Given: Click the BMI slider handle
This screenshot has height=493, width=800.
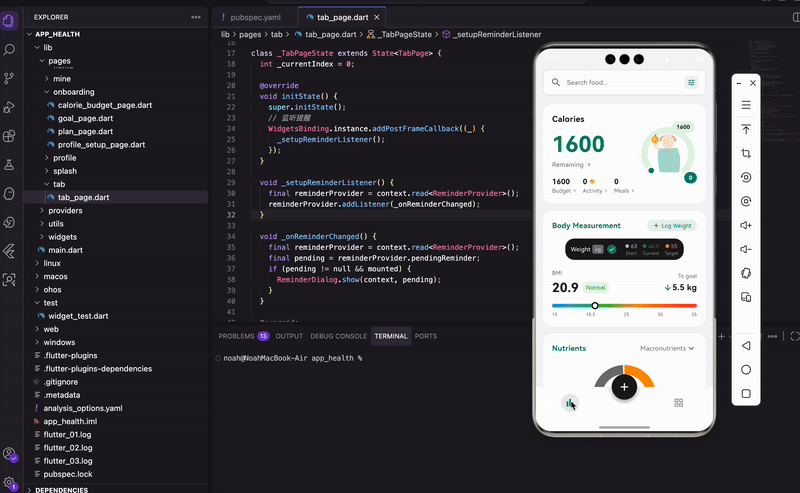Looking at the screenshot, I should click(595, 306).
